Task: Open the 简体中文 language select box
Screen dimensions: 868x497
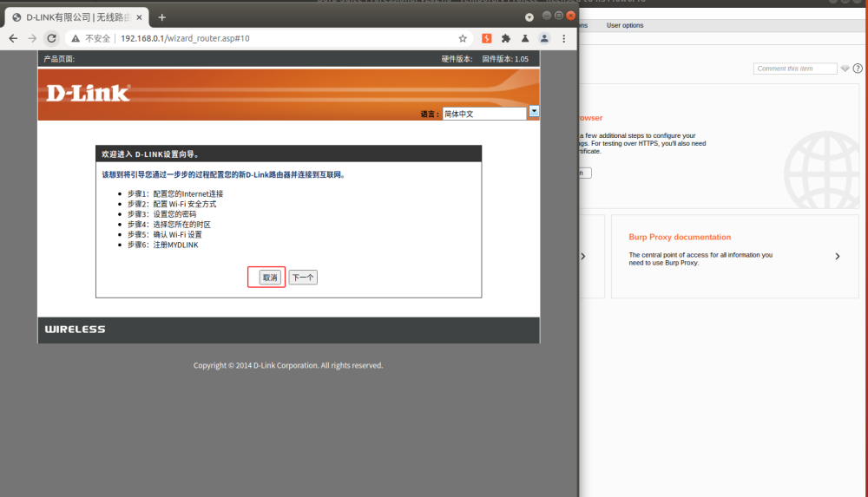Action: [x=484, y=114]
